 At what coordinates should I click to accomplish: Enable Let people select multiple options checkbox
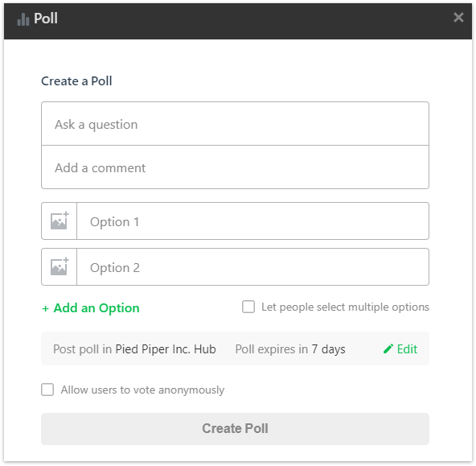(x=248, y=307)
